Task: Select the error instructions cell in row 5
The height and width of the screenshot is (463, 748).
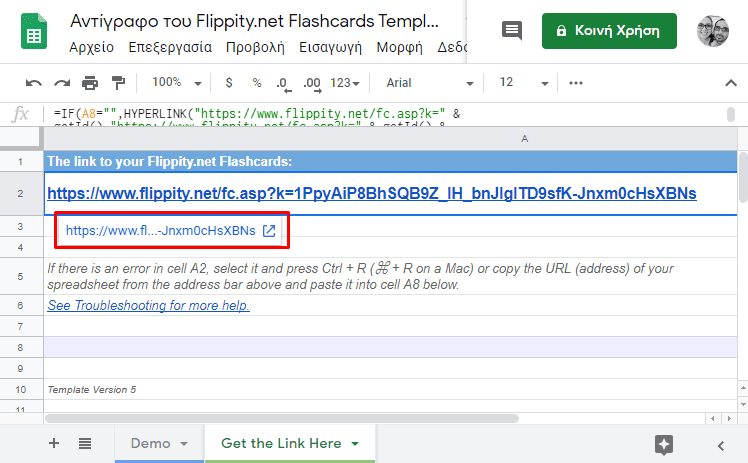Action: (x=390, y=277)
